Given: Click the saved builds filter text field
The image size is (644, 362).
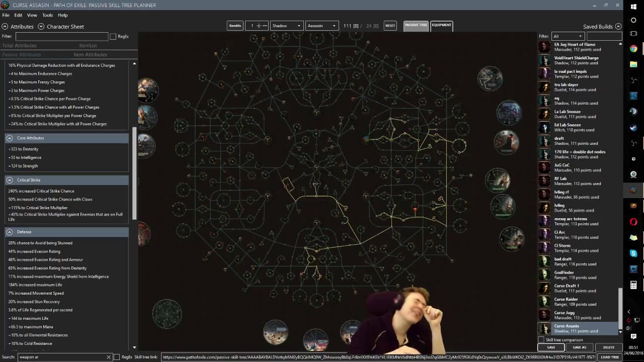Looking at the screenshot, I should (x=604, y=36).
